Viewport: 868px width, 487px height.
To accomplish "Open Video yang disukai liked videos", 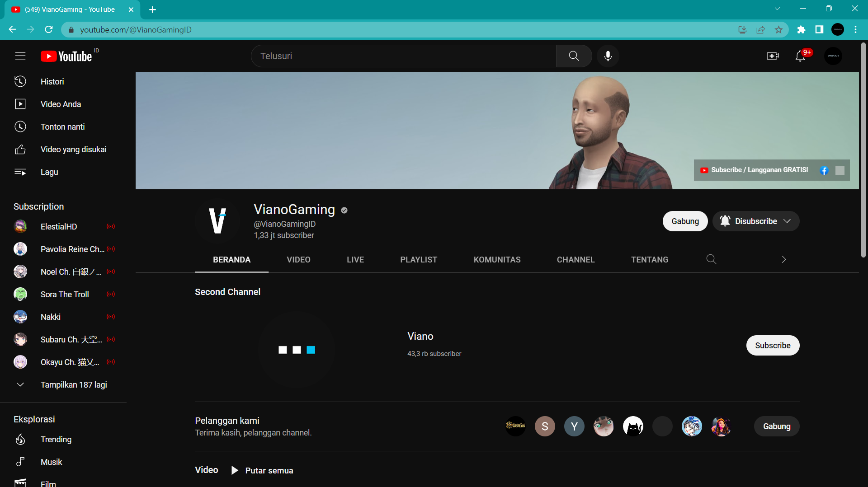I will pos(63,150).
